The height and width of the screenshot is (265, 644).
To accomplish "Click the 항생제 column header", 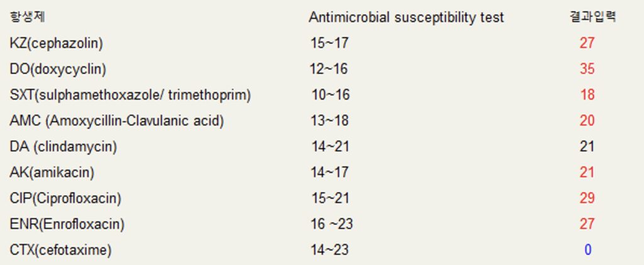I will click(27, 17).
